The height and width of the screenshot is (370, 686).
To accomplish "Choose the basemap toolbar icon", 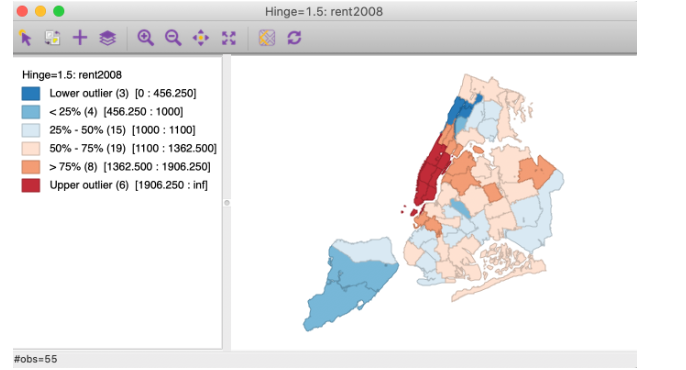I will coord(266,38).
